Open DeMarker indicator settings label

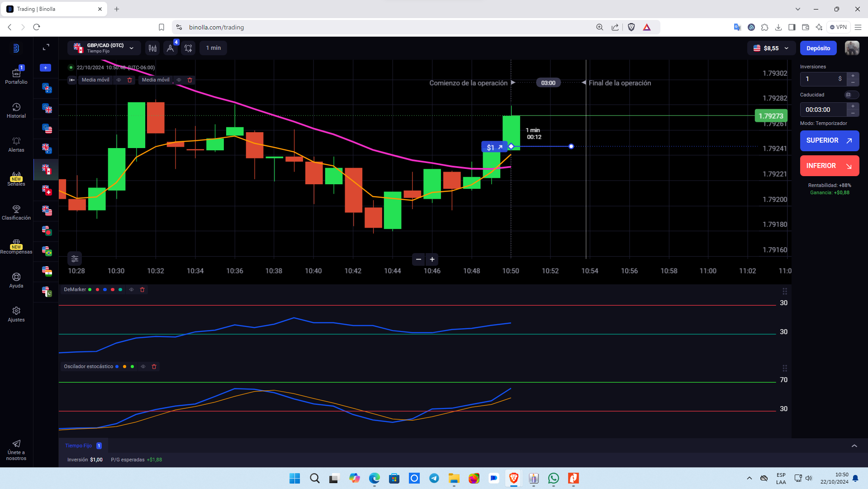coord(75,290)
